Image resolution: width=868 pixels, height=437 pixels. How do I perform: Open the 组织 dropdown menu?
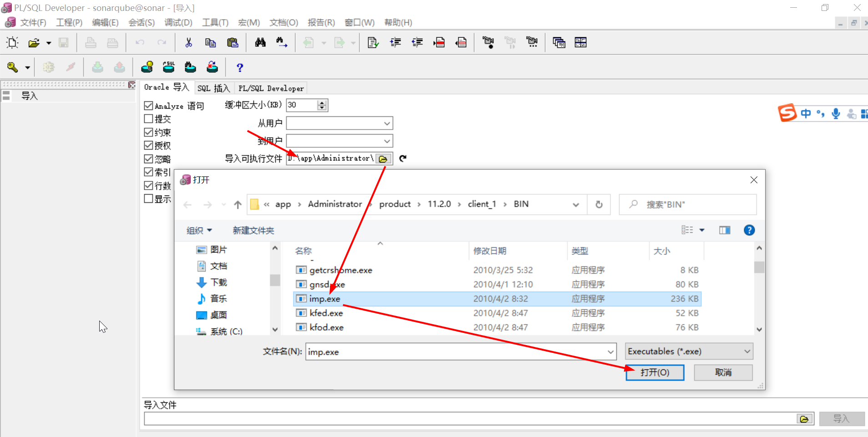tap(199, 231)
